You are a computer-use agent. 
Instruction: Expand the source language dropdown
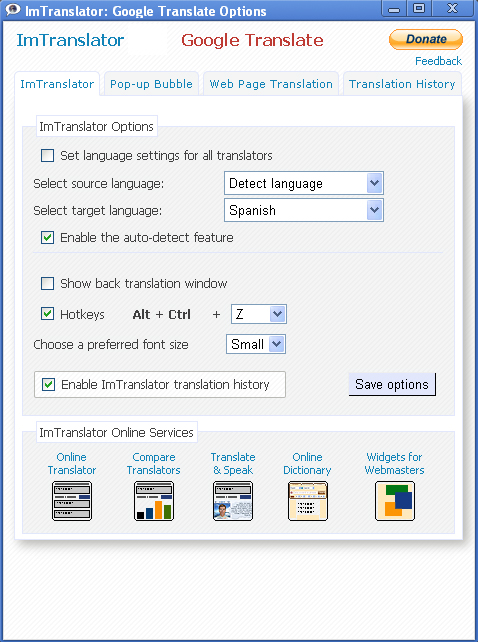click(x=304, y=183)
